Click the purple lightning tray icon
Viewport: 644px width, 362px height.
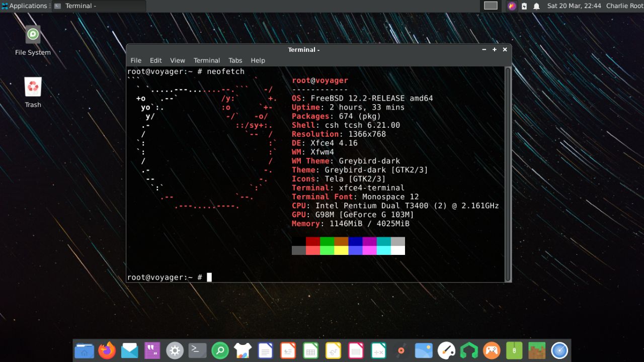[512, 6]
